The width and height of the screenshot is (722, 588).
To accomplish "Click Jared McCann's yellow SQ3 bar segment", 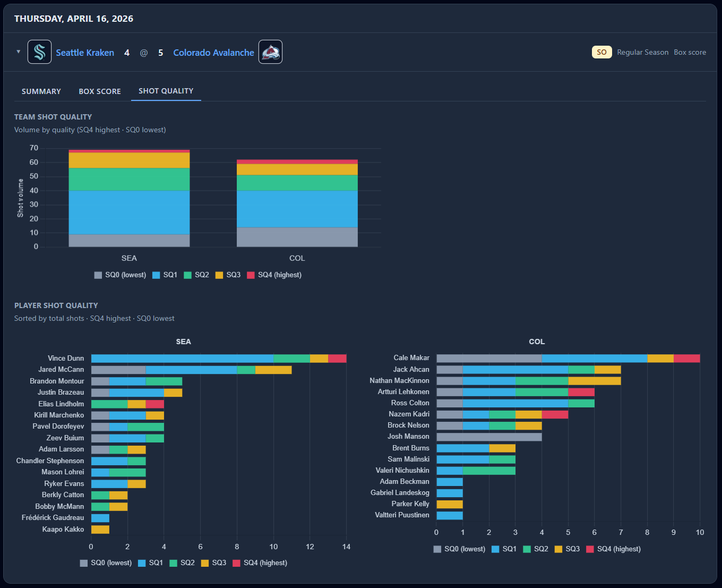I will coord(273,370).
